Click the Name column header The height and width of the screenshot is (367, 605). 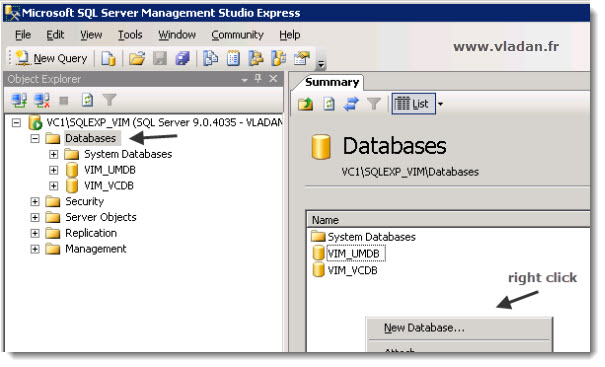click(x=449, y=220)
